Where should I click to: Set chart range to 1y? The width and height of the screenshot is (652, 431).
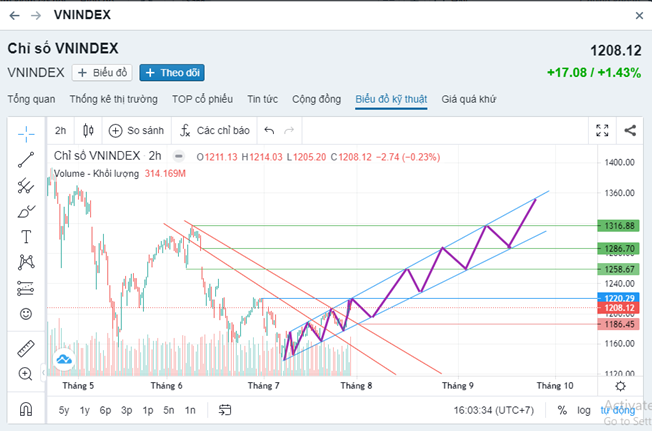tap(85, 410)
